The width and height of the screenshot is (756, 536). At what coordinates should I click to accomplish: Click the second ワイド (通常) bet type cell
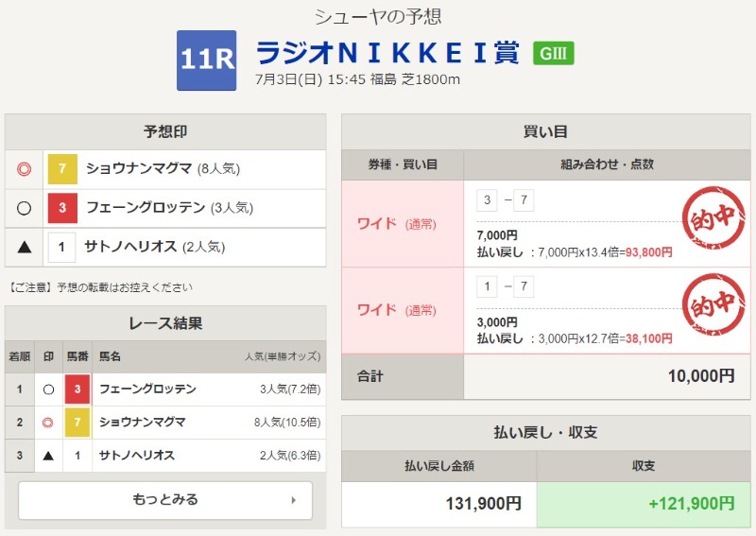point(403,310)
